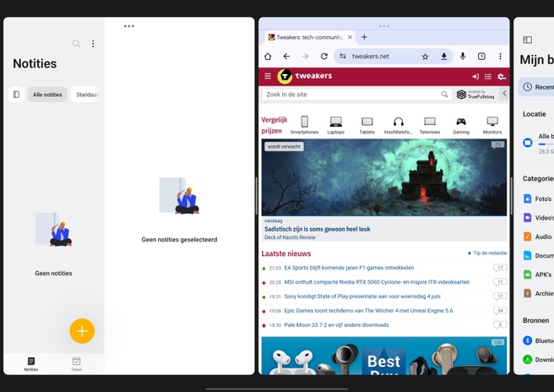This screenshot has width=554, height=392.
Task: Select the Alle notities filter chip
Action: coord(47,95)
